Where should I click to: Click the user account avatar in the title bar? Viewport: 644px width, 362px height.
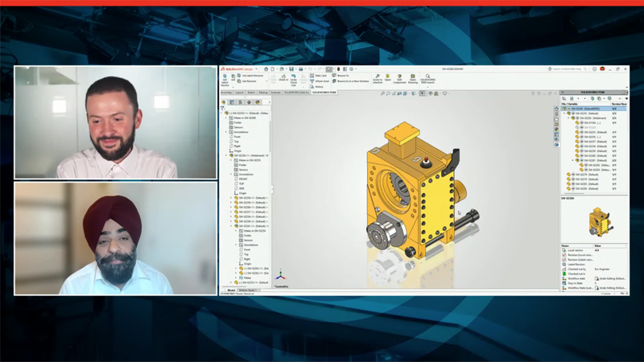pyautogui.click(x=602, y=69)
